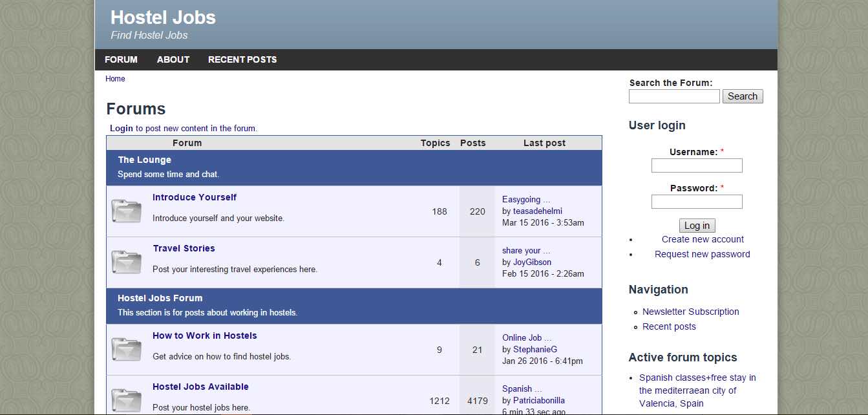Click into the Username field
The width and height of the screenshot is (868, 415).
click(x=696, y=165)
